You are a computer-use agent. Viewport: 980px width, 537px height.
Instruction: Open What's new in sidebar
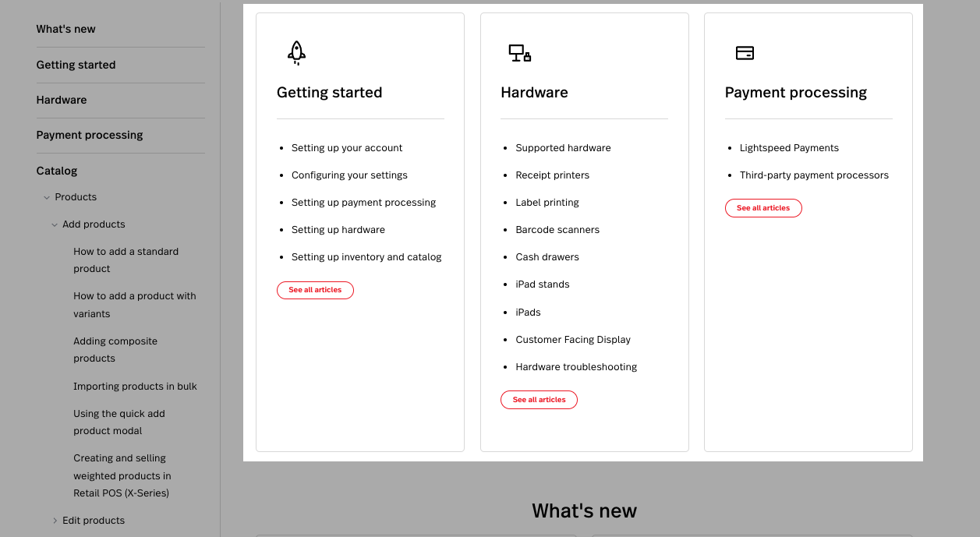(x=65, y=29)
